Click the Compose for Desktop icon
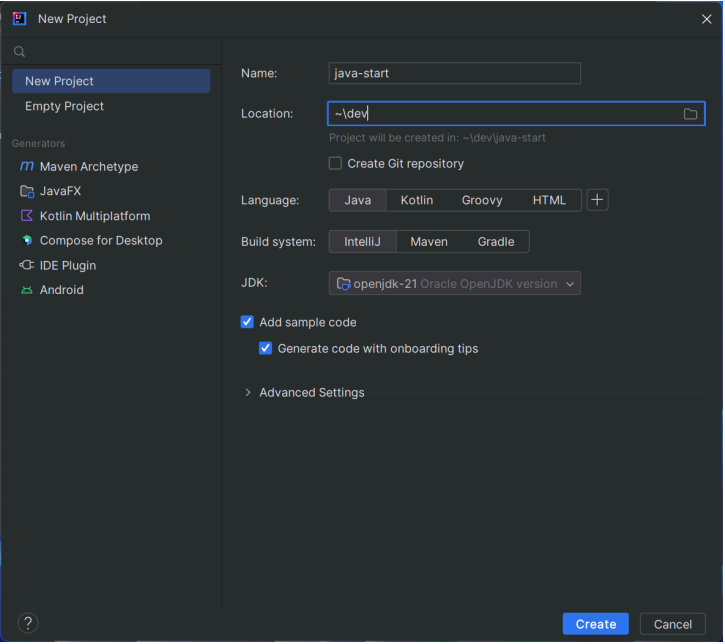The width and height of the screenshot is (725, 644). point(27,240)
